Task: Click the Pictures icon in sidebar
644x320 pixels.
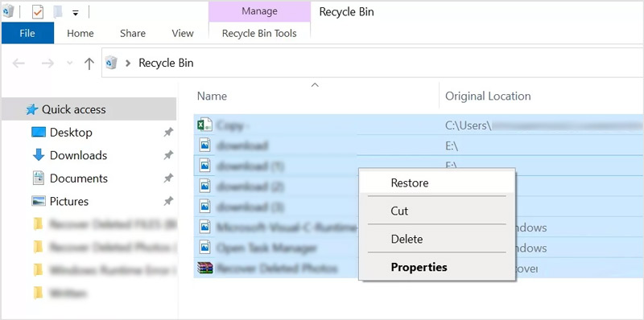Action: (39, 201)
